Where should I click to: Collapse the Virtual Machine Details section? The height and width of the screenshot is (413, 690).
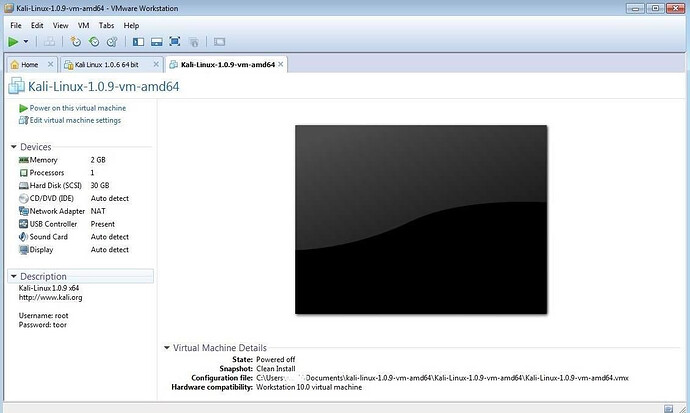pyautogui.click(x=167, y=348)
